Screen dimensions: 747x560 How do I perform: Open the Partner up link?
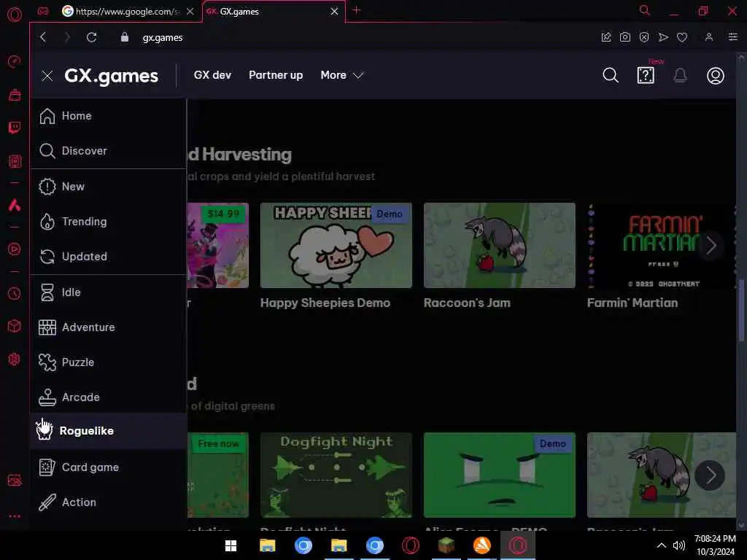pos(276,75)
